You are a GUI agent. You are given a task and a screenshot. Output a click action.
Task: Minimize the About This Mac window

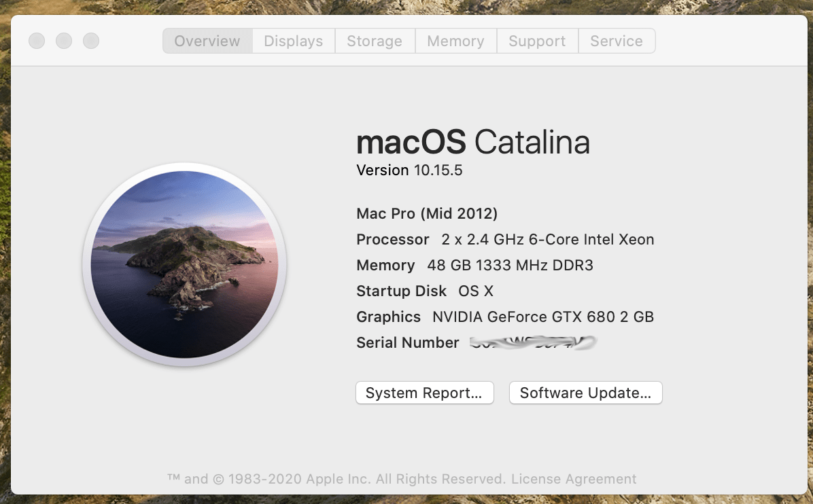[x=64, y=40]
